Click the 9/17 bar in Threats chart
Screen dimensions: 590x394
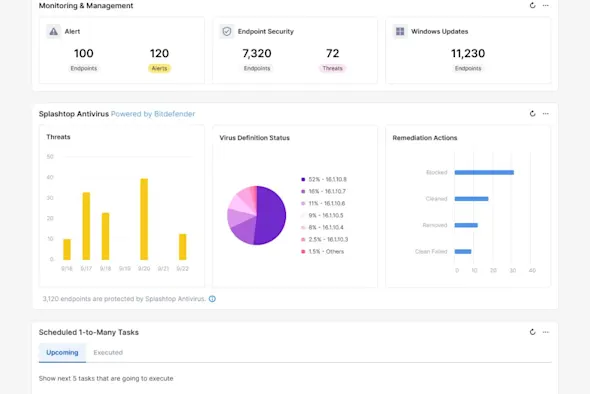pos(86,226)
